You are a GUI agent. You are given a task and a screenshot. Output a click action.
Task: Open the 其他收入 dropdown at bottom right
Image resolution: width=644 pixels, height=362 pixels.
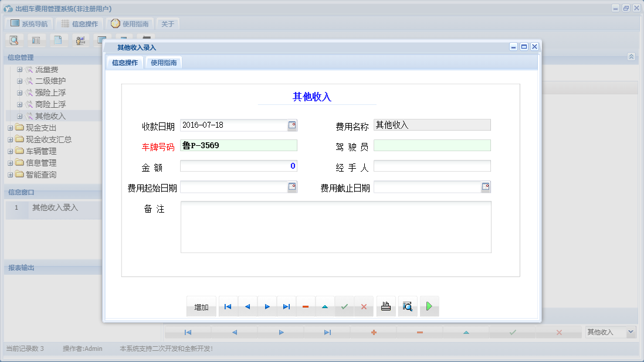(610, 332)
